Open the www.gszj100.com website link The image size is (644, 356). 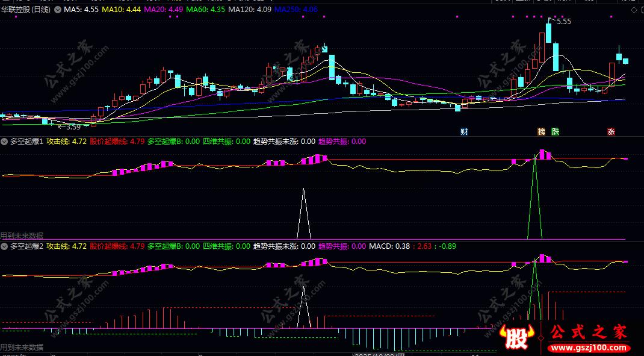coord(589,348)
